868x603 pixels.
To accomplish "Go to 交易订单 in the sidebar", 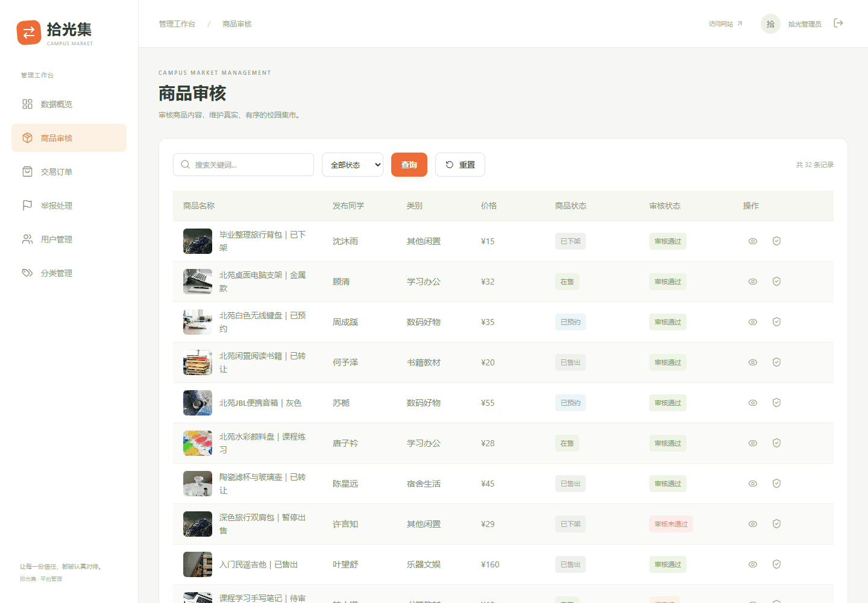I will [69, 172].
